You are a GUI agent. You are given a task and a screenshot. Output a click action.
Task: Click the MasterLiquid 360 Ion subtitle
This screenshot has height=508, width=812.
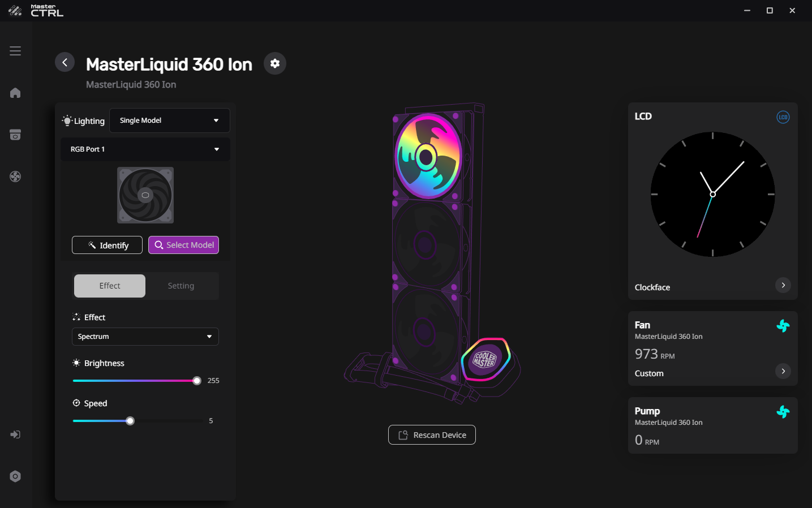pyautogui.click(x=131, y=84)
